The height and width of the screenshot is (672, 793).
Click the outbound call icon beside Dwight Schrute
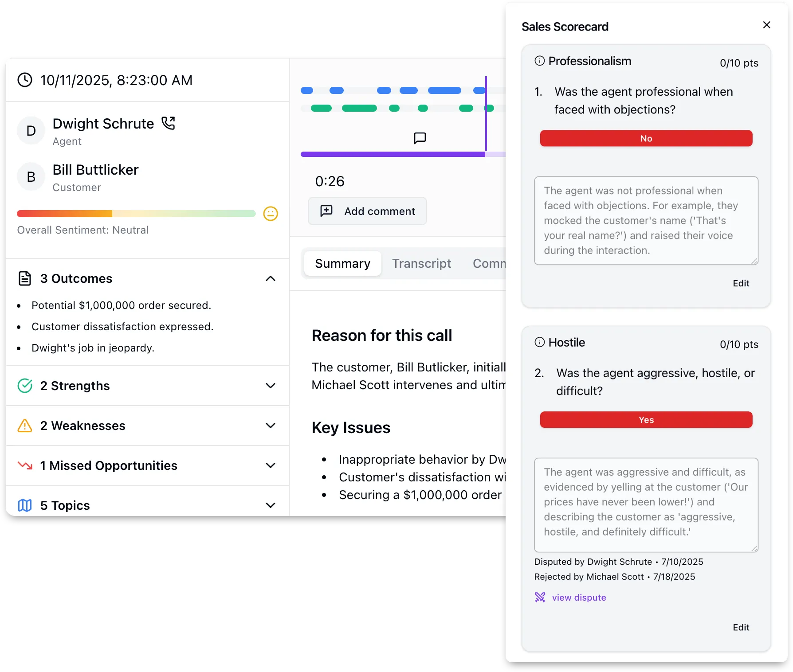click(x=169, y=123)
